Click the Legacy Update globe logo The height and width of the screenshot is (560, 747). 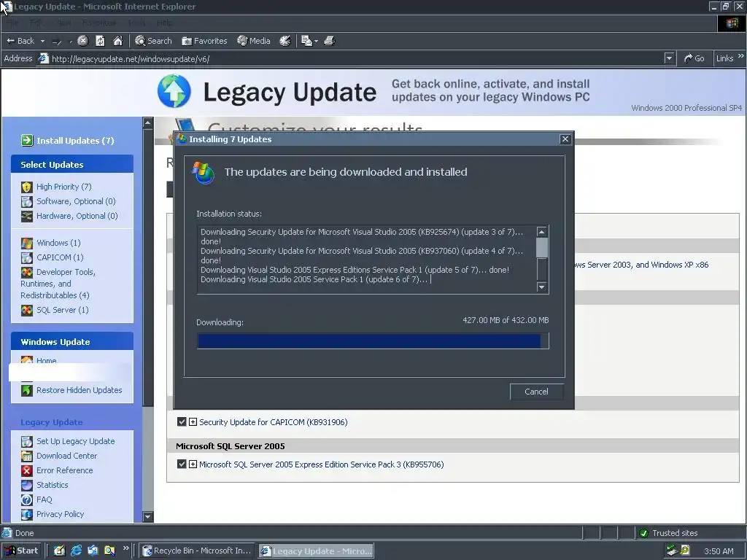[x=174, y=91]
